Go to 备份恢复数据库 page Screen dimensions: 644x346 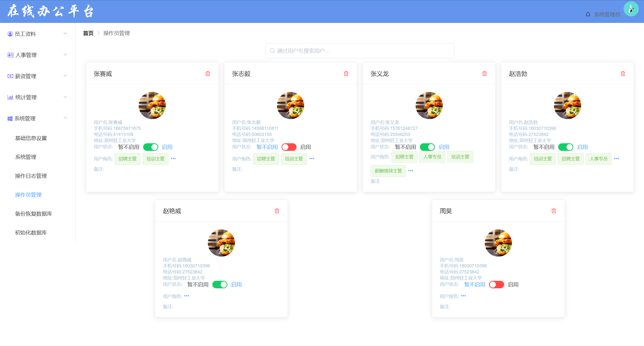coord(33,214)
